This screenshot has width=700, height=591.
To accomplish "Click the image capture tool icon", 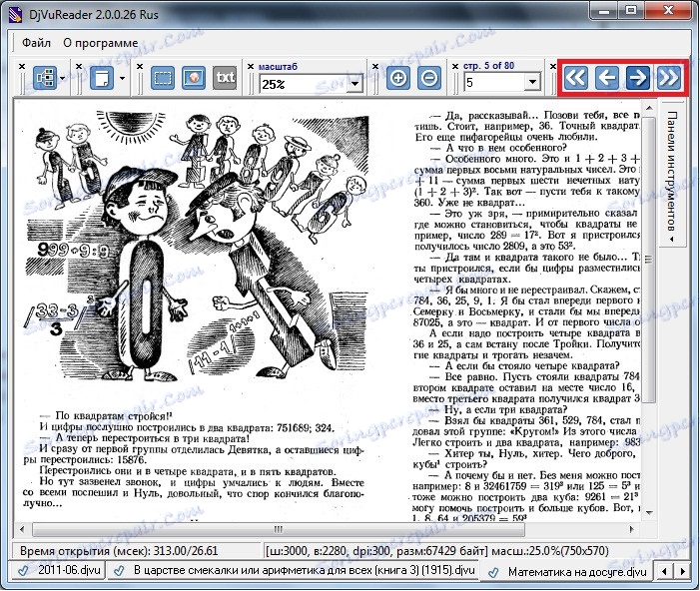I will [194, 79].
